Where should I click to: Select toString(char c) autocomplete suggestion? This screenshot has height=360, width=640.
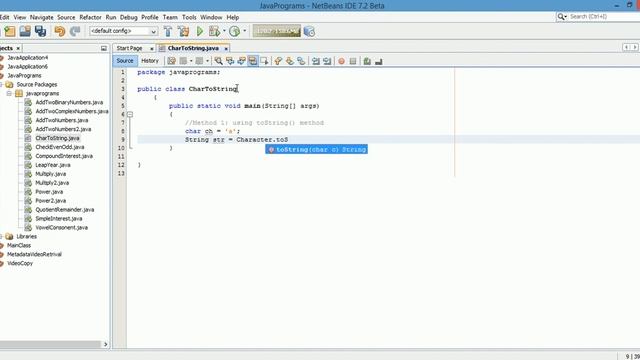(316, 149)
